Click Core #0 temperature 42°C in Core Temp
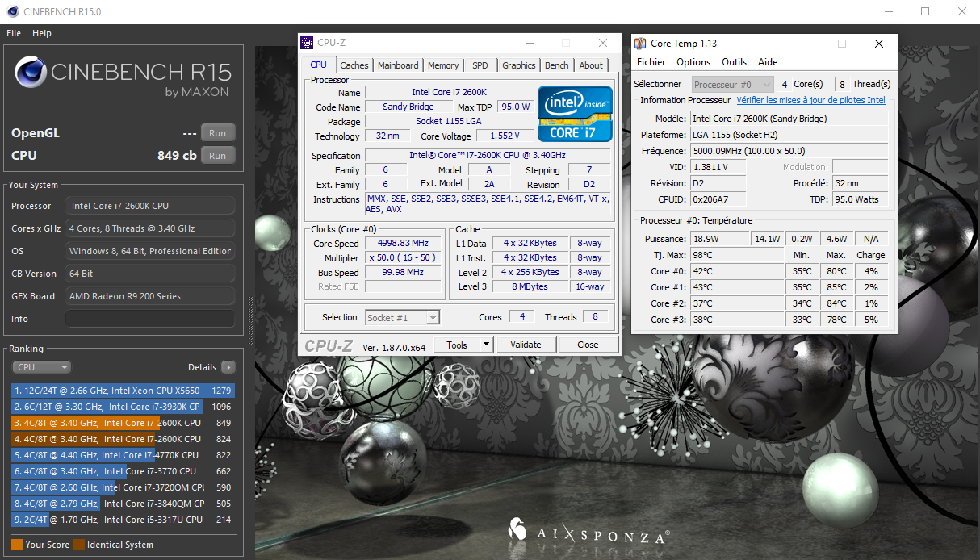The image size is (980, 560). click(736, 271)
